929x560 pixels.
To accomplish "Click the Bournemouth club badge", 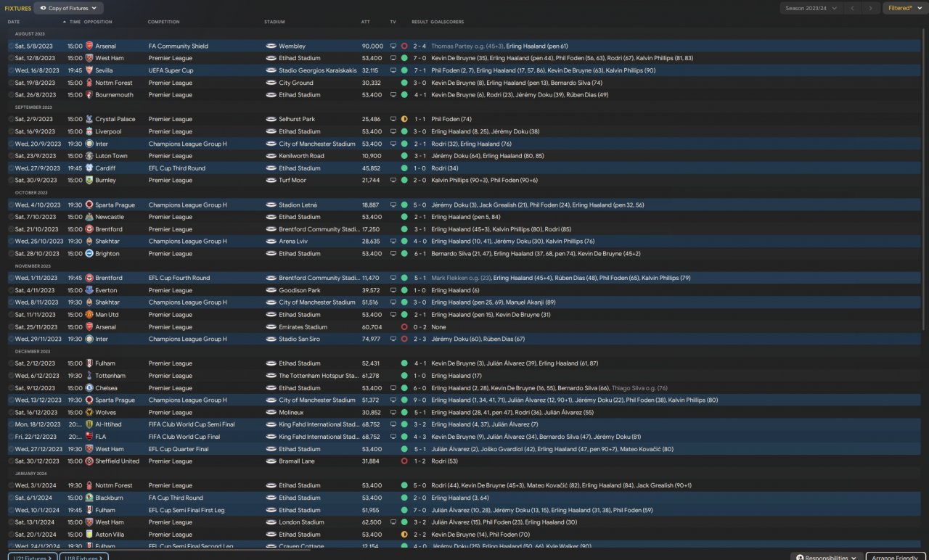I will (x=89, y=95).
